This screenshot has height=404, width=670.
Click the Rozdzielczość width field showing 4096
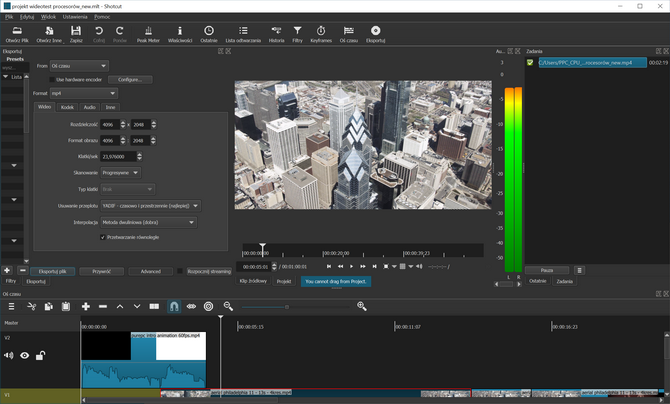tap(109, 124)
